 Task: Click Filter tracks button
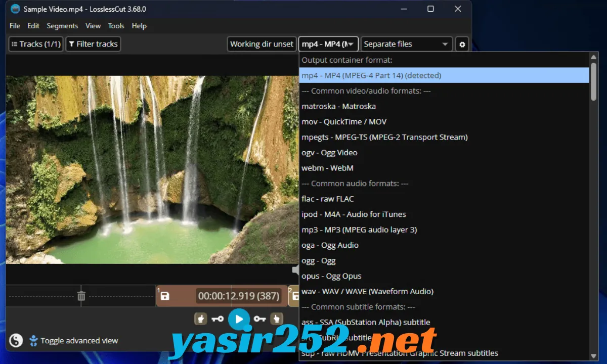pyautogui.click(x=93, y=44)
